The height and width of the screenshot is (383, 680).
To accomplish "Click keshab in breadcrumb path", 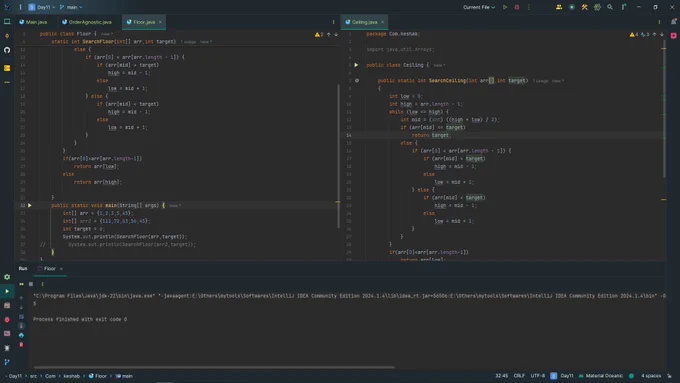I will pos(72,376).
